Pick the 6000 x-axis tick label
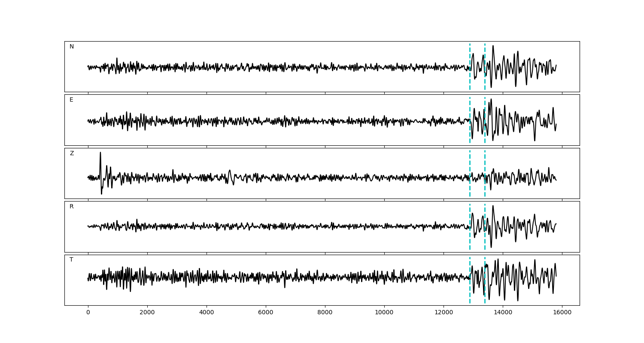Screen dimensions: 644x343 click(266, 313)
